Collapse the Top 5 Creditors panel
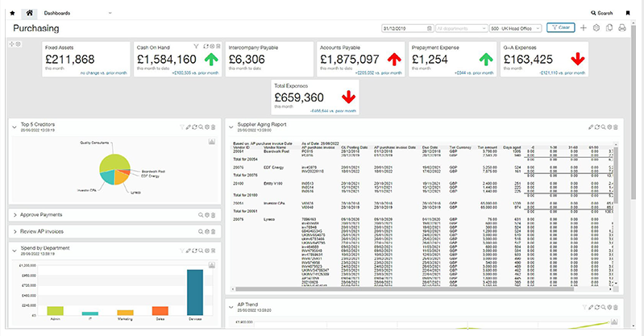Viewport: 644px width, 336px height. tap(15, 127)
